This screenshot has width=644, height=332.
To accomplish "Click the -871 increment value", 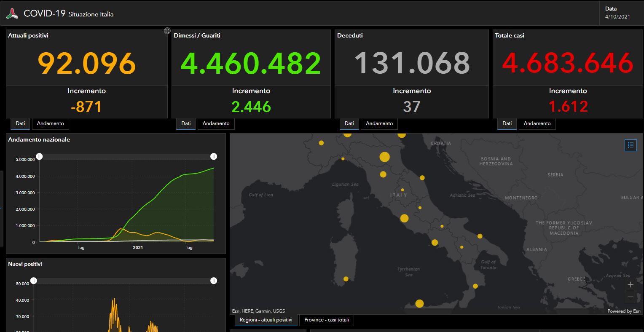I will 86,107.
